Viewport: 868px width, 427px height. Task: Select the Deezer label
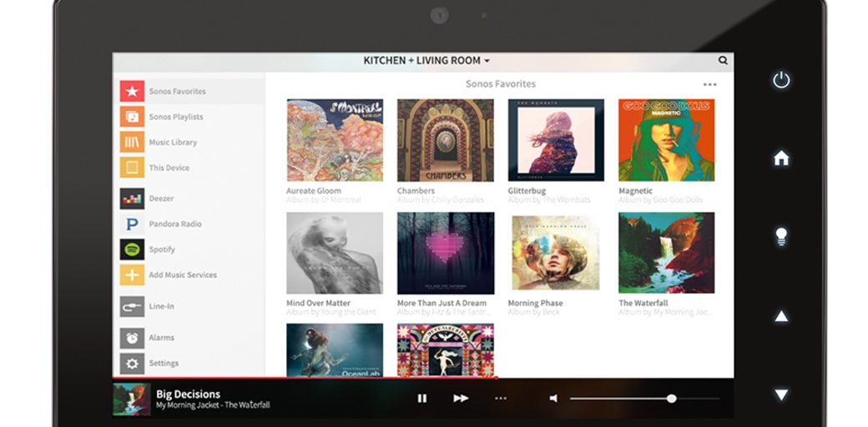tap(161, 198)
